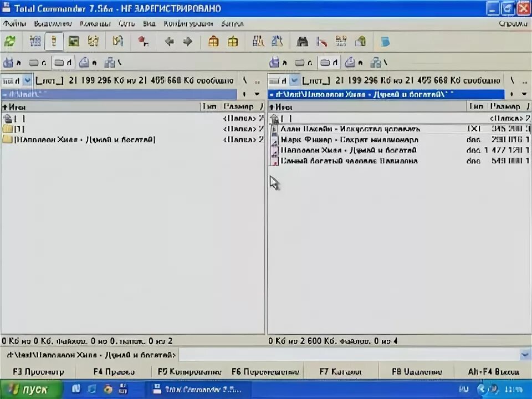532x399 pixels.
Task: Select drive a in the left drive bar
Action: pos(12,63)
